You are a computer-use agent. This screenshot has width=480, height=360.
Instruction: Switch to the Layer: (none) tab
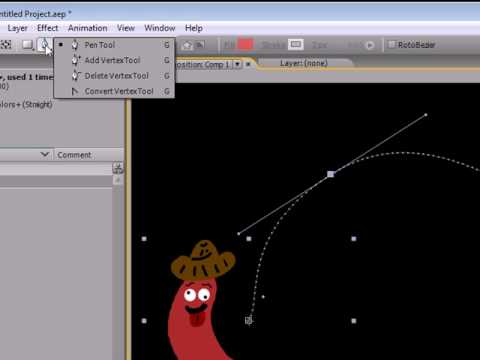click(304, 63)
